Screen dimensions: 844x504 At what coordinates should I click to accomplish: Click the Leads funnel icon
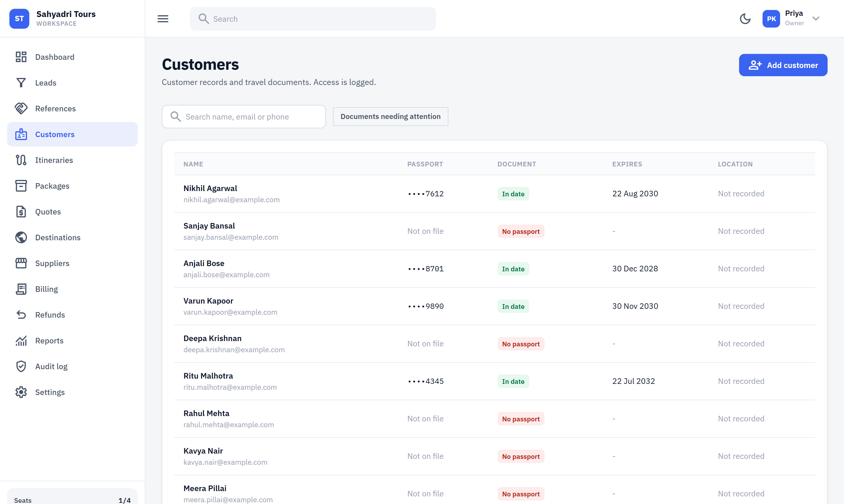21,83
